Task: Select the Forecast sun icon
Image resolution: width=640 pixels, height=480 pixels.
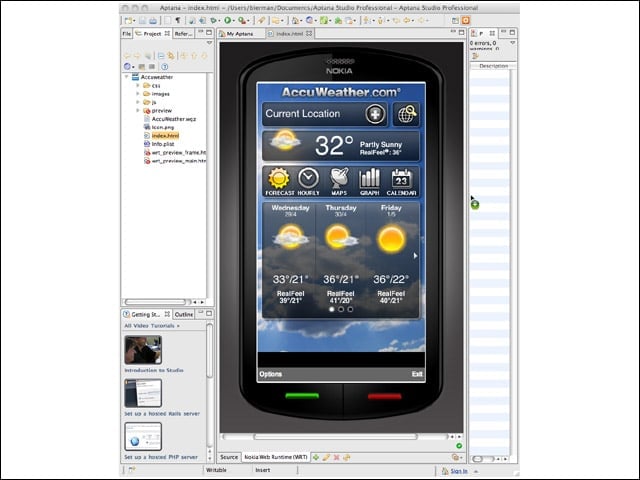Action: tap(279, 182)
